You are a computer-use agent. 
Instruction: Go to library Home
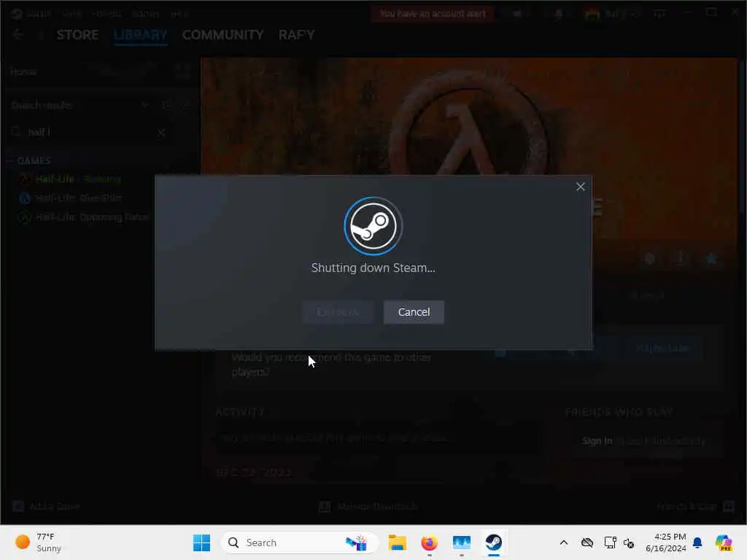click(x=23, y=72)
